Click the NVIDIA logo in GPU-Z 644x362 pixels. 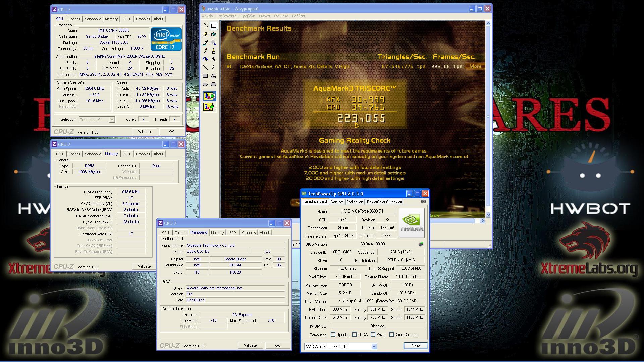pos(412,223)
